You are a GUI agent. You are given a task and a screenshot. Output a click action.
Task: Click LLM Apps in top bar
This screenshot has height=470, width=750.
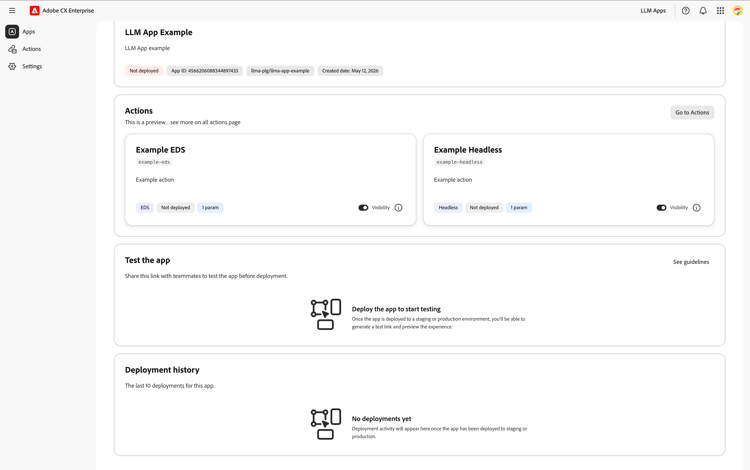tap(653, 11)
